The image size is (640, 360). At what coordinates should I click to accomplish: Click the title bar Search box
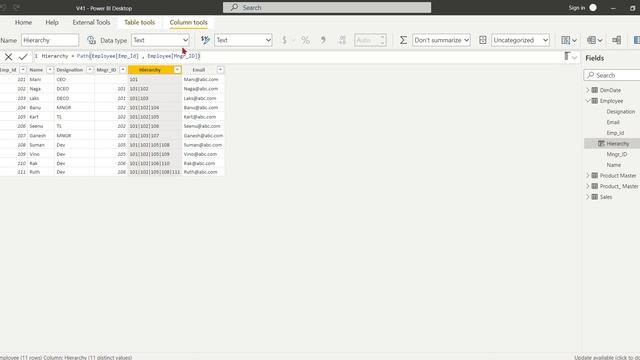click(x=327, y=7)
